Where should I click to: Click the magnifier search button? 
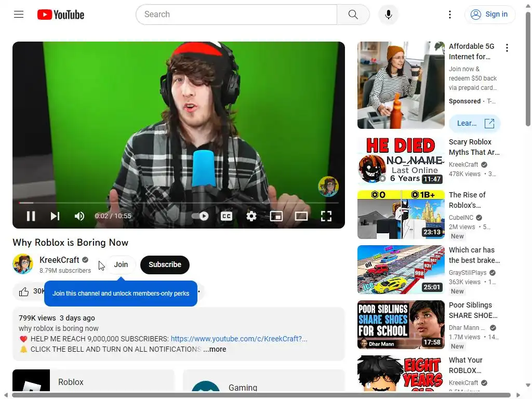coord(353,14)
